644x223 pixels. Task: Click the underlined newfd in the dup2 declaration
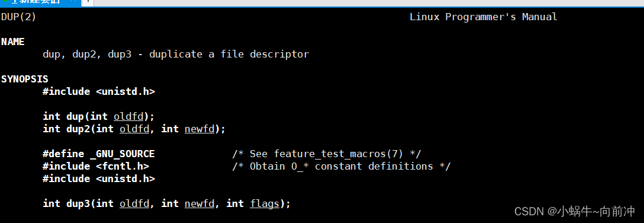point(199,129)
